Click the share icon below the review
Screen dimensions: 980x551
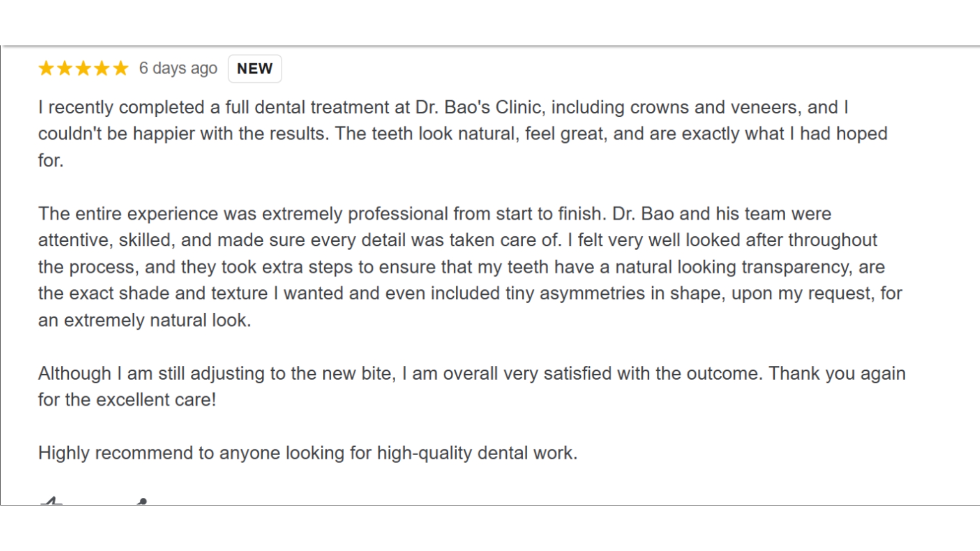pyautogui.click(x=142, y=502)
